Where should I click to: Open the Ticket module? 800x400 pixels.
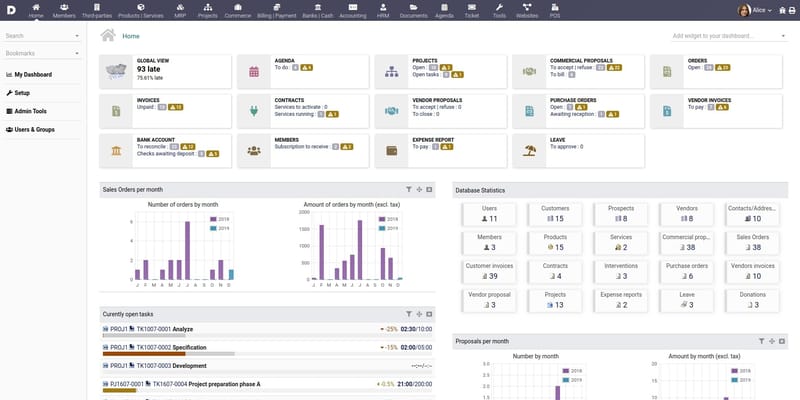[472, 11]
